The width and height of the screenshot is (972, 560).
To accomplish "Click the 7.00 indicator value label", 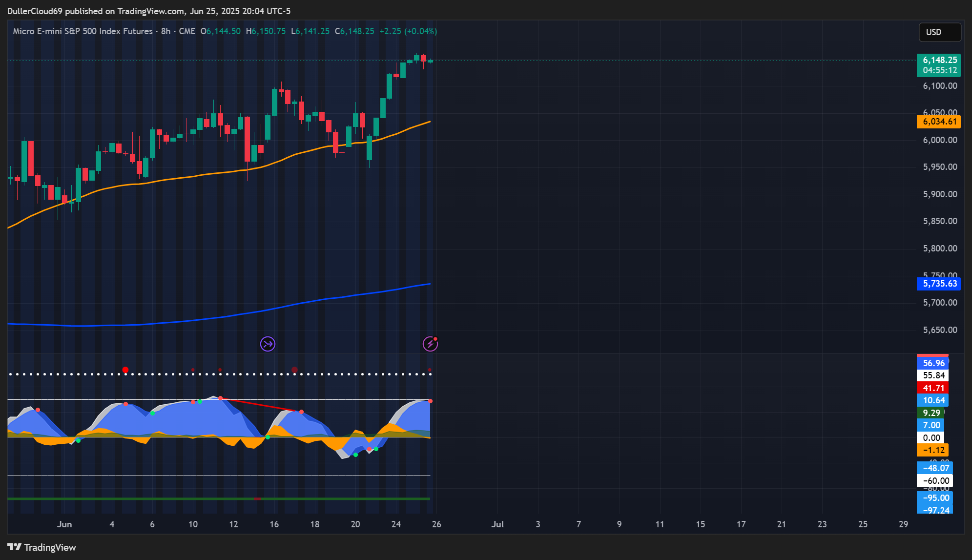I will 931,425.
